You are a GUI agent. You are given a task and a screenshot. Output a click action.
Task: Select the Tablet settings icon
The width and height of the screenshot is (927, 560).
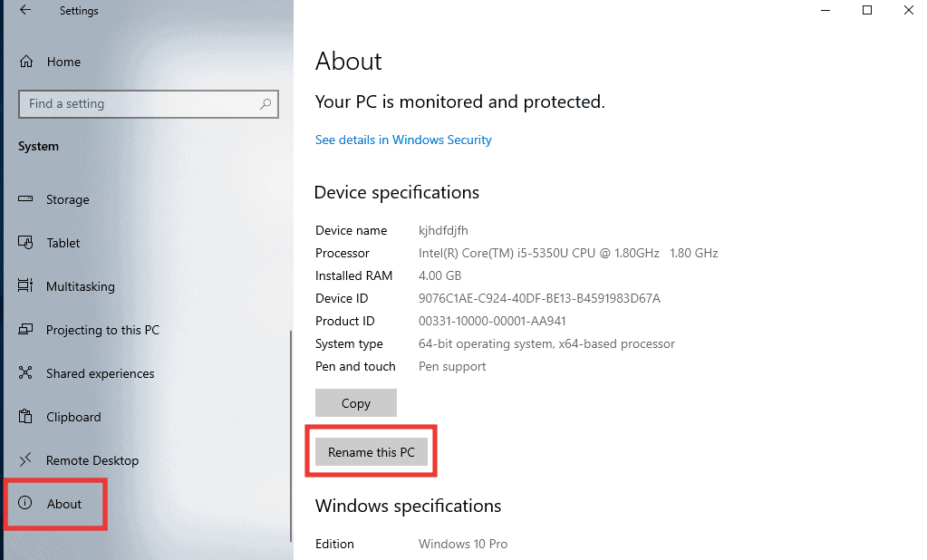[x=26, y=243]
